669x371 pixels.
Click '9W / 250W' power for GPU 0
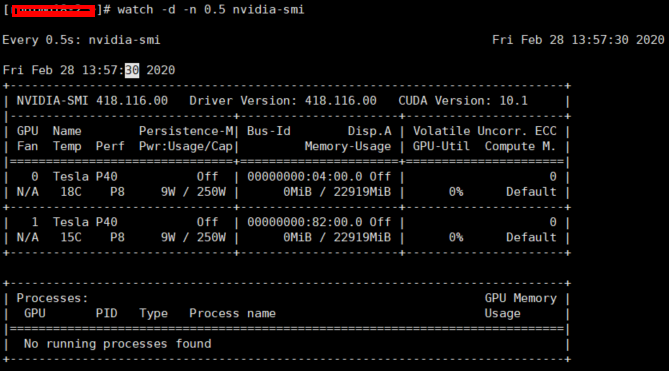193,192
